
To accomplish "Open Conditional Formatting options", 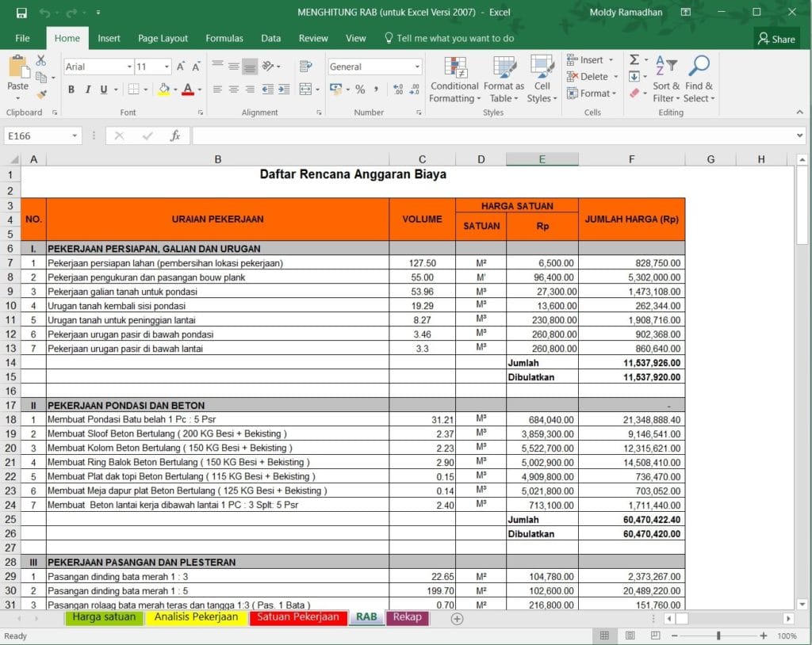I will [454, 78].
